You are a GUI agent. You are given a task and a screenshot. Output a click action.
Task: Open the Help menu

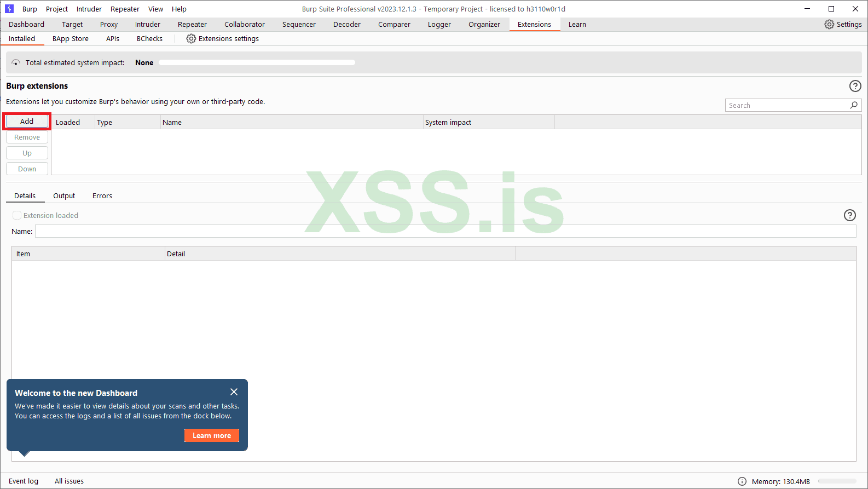(179, 9)
